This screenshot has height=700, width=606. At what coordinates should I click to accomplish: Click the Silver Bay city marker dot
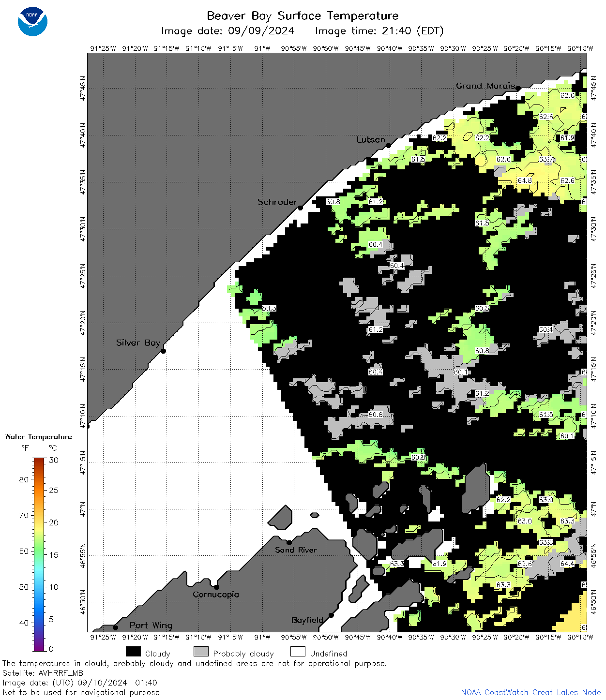tap(163, 351)
